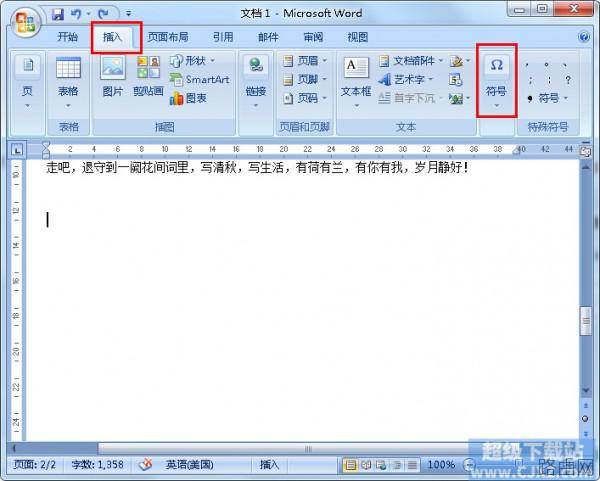Open the 审阅 tab
Viewport: 600px width, 481px height.
[313, 37]
